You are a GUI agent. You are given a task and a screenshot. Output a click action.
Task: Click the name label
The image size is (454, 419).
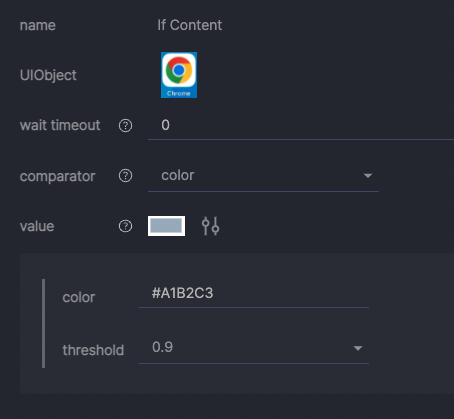tap(38, 26)
